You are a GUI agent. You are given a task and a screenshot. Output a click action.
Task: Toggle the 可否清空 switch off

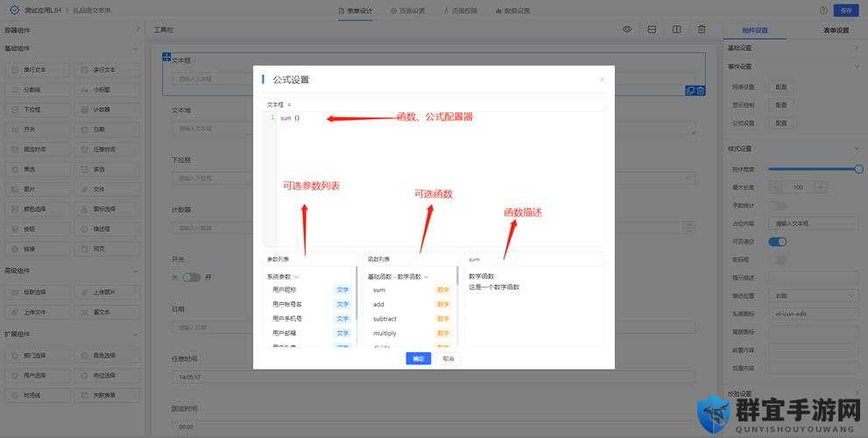778,242
